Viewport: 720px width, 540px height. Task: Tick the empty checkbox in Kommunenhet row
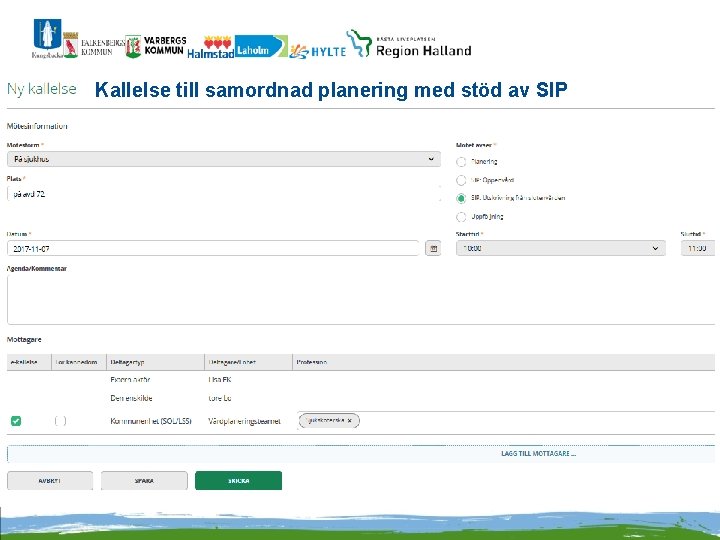pos(60,421)
